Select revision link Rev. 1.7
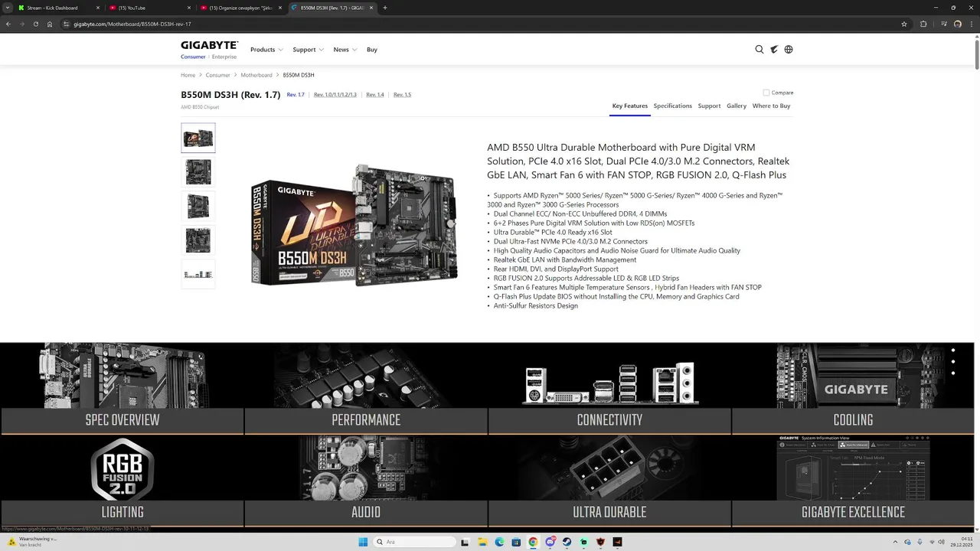This screenshot has height=551, width=980. pos(296,95)
